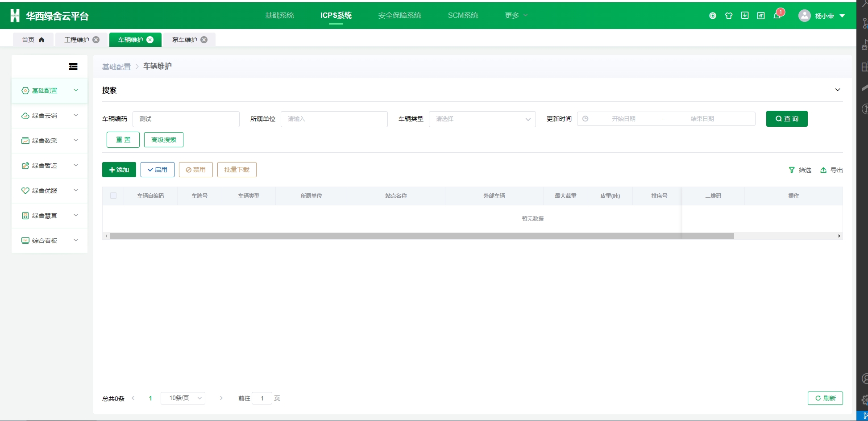The width and height of the screenshot is (868, 421).
Task: Click the font size icon in header
Action: [x=761, y=16]
